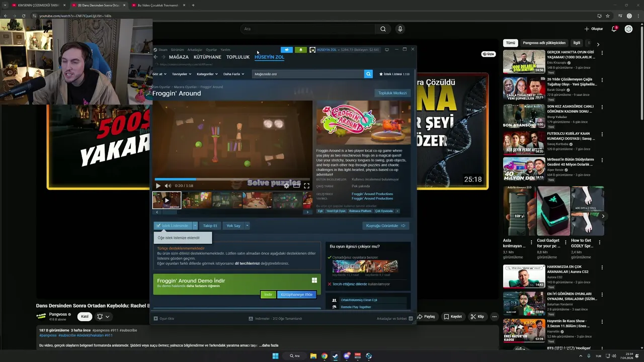Select Pangvoss adlı yükleyiciden filter chip
644x362 pixels.
pyautogui.click(x=544, y=43)
